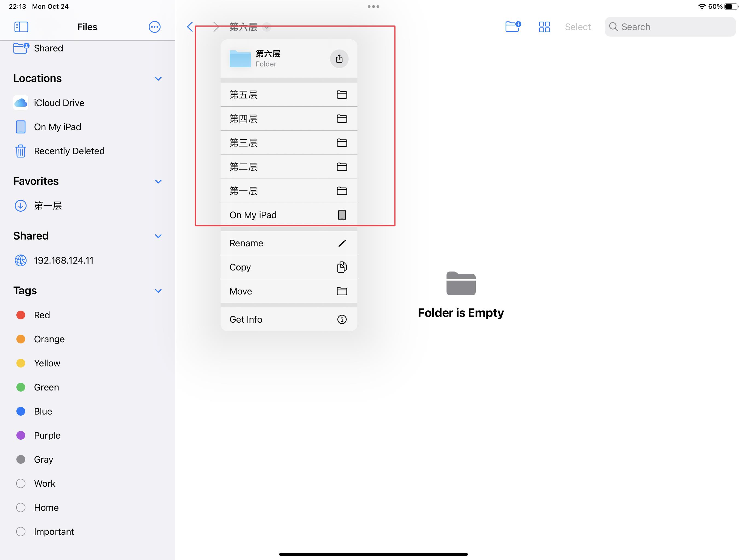
Task: Check the Important tag circle
Action: click(21, 531)
